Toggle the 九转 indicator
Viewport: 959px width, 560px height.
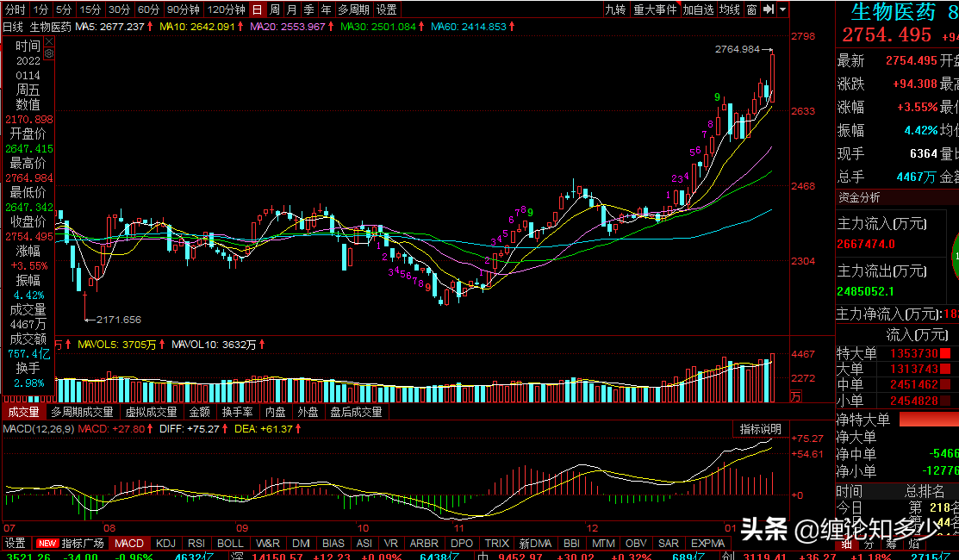(616, 9)
